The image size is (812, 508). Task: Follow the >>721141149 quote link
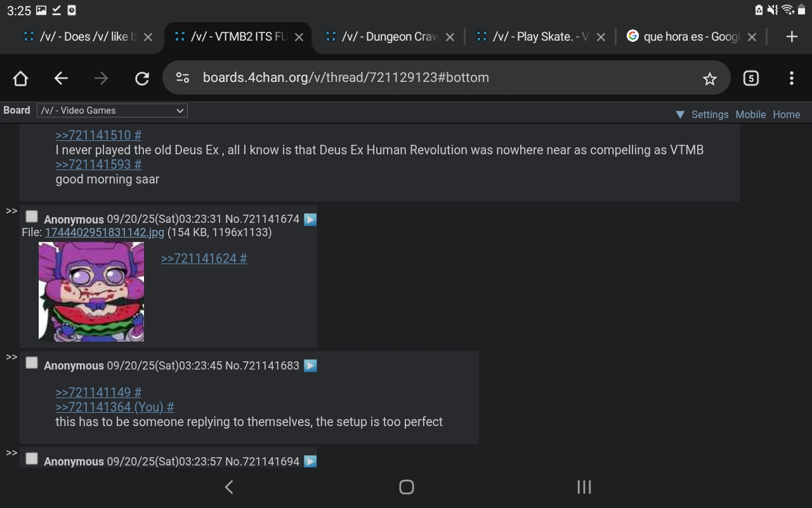98,392
